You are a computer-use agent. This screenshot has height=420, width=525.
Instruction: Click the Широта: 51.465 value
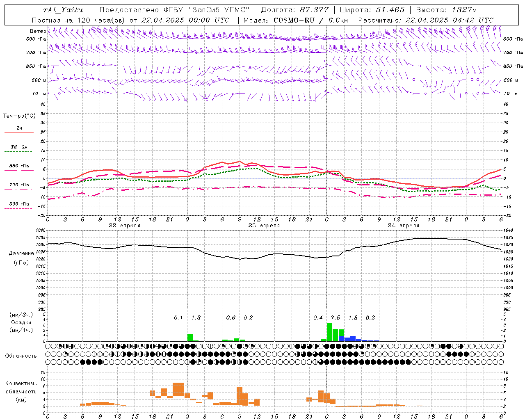(372, 10)
